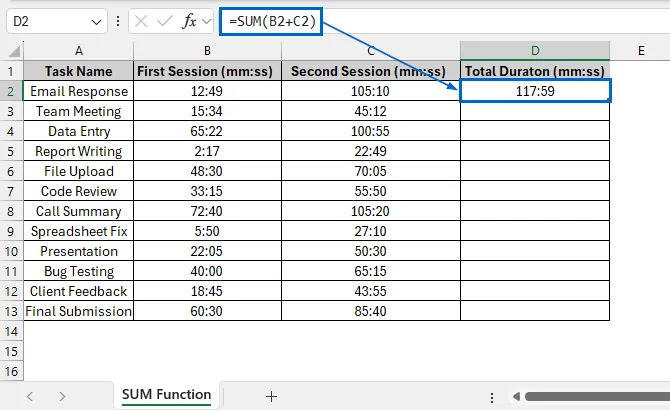Select Bug Testing cell
This screenshot has height=410, width=670.
(x=79, y=271)
